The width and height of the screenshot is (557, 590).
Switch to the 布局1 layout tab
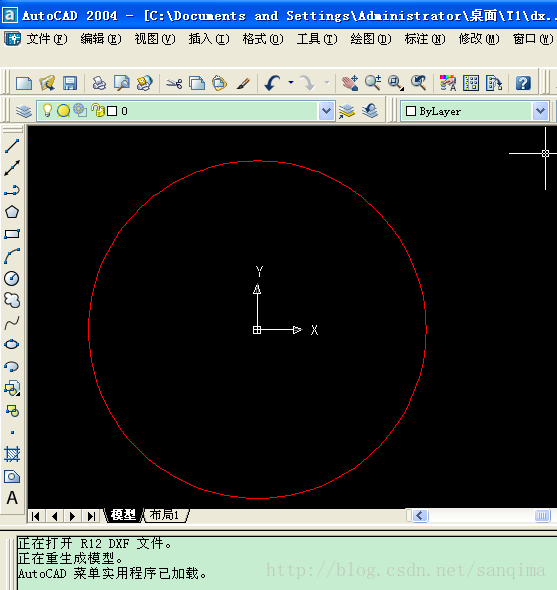pos(164,515)
